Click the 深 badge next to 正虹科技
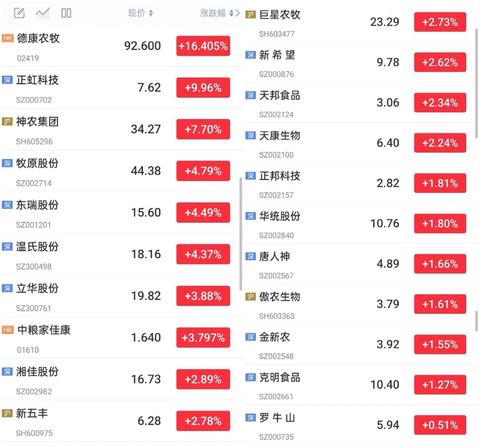The height and width of the screenshot is (448, 481). pyautogui.click(x=7, y=80)
